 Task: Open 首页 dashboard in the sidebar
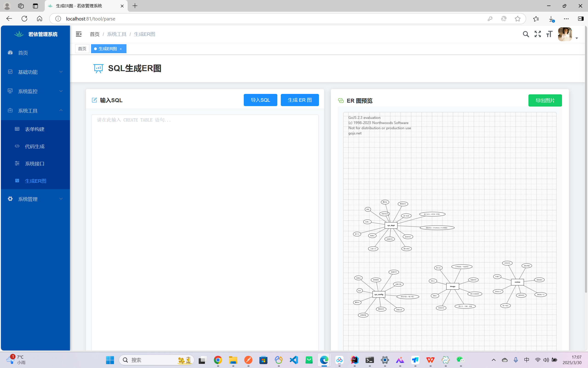23,53
